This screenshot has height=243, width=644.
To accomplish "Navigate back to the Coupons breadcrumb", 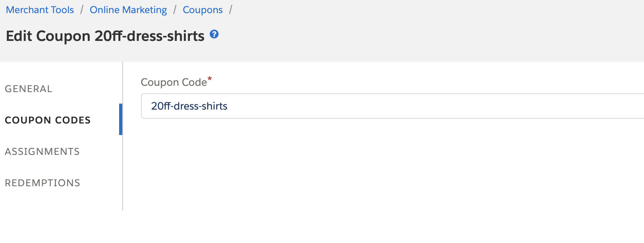I will point(202,10).
